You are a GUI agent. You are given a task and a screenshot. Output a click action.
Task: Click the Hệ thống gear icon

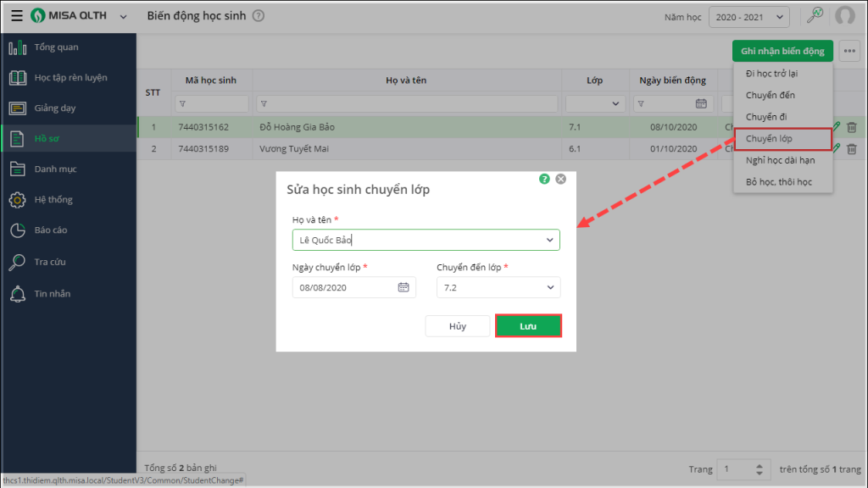[17, 200]
